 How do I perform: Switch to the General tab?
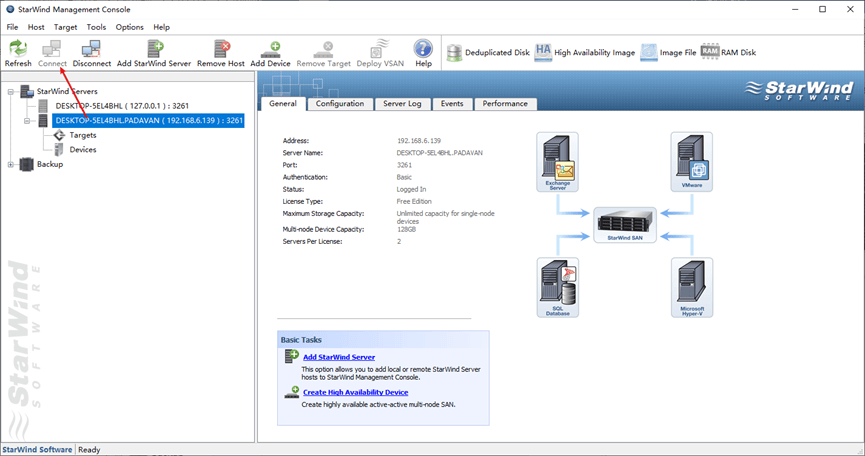(x=283, y=104)
